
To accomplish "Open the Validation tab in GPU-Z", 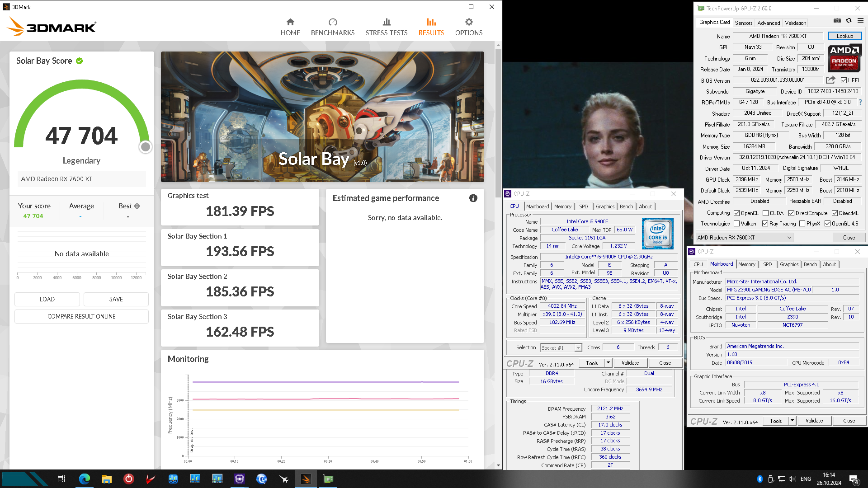I will click(x=795, y=23).
